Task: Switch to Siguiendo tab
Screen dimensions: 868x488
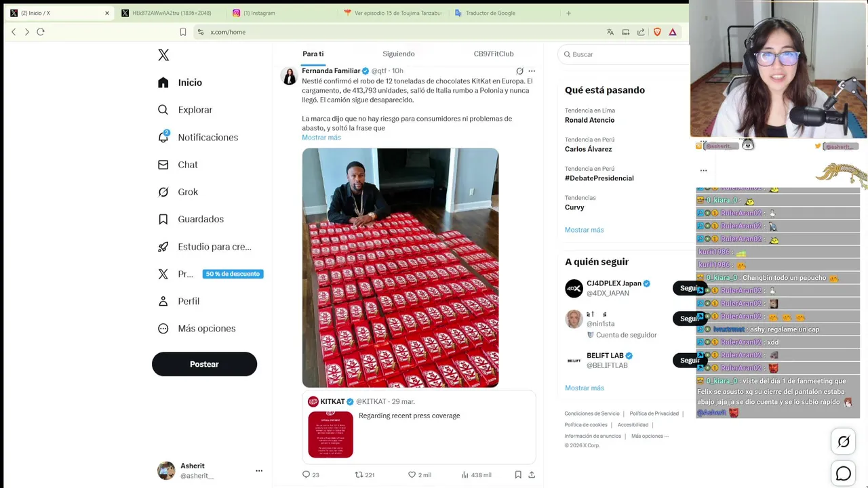Action: (x=398, y=54)
